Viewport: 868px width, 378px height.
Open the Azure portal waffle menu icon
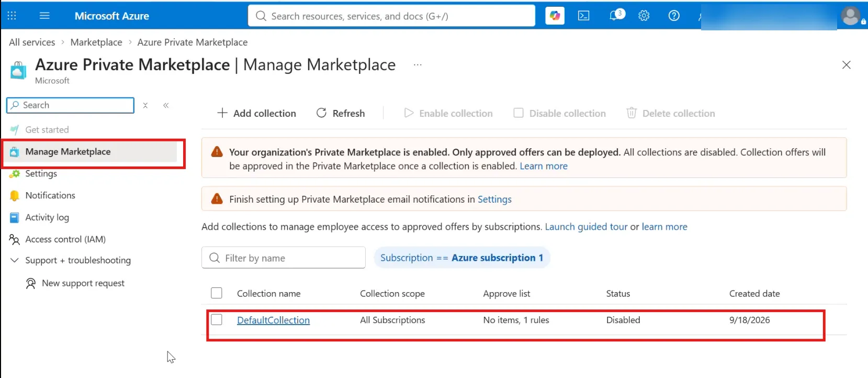pos(12,16)
